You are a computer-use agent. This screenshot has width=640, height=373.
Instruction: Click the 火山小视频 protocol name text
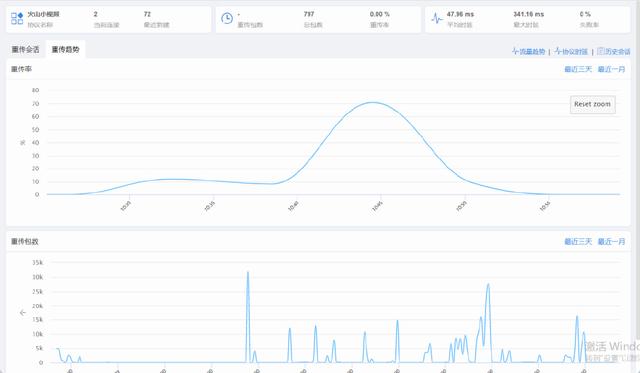click(43, 14)
